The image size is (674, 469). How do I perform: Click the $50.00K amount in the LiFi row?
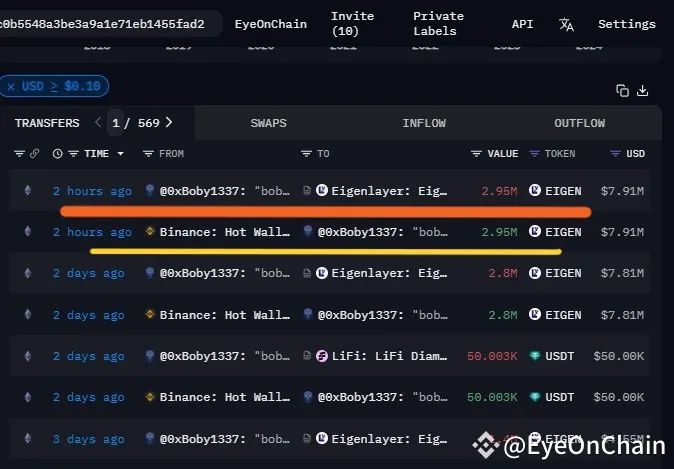click(619, 356)
